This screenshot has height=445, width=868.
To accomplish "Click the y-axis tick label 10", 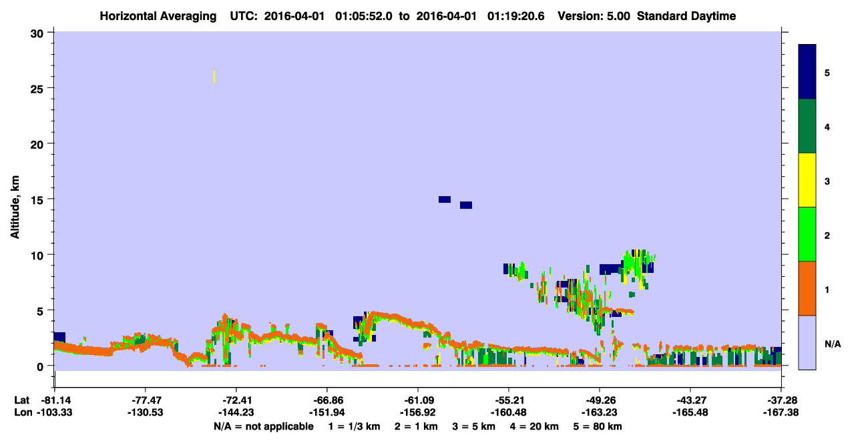I will click(39, 255).
